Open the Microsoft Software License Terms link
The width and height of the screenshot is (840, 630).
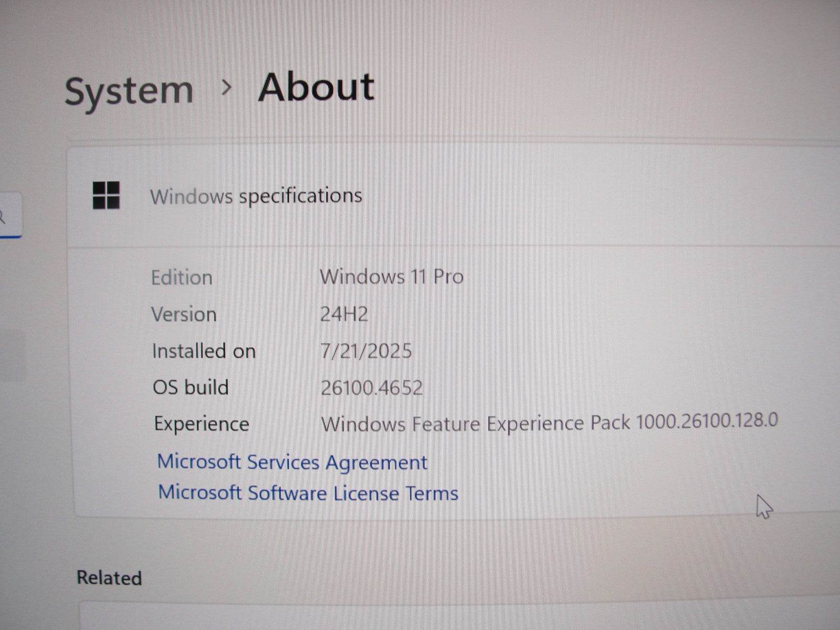pyautogui.click(x=308, y=492)
